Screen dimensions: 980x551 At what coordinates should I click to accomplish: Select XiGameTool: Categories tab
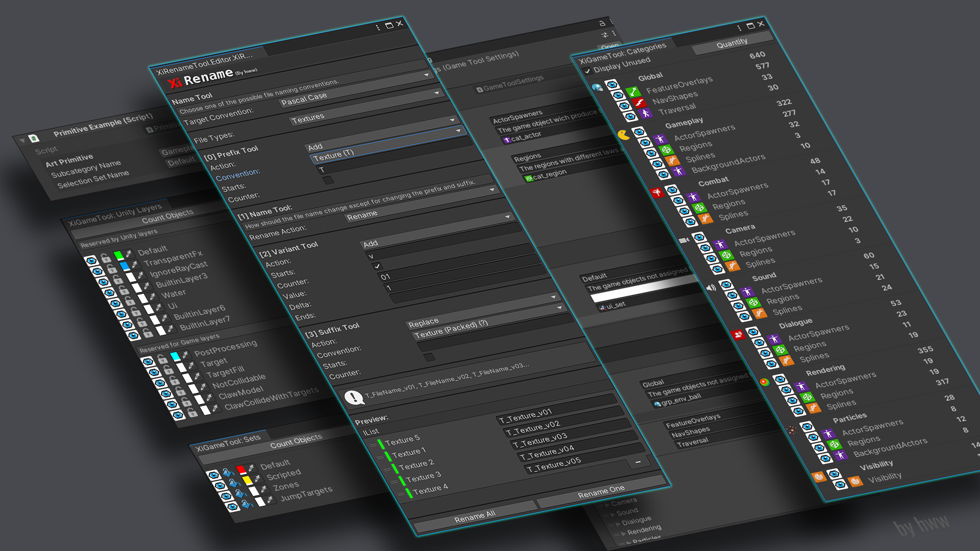point(623,53)
